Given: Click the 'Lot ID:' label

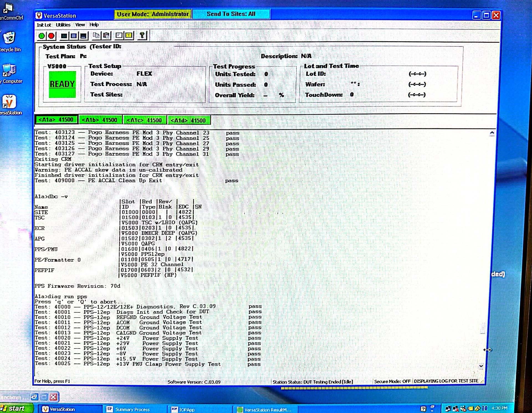Looking at the screenshot, I should [x=316, y=74].
